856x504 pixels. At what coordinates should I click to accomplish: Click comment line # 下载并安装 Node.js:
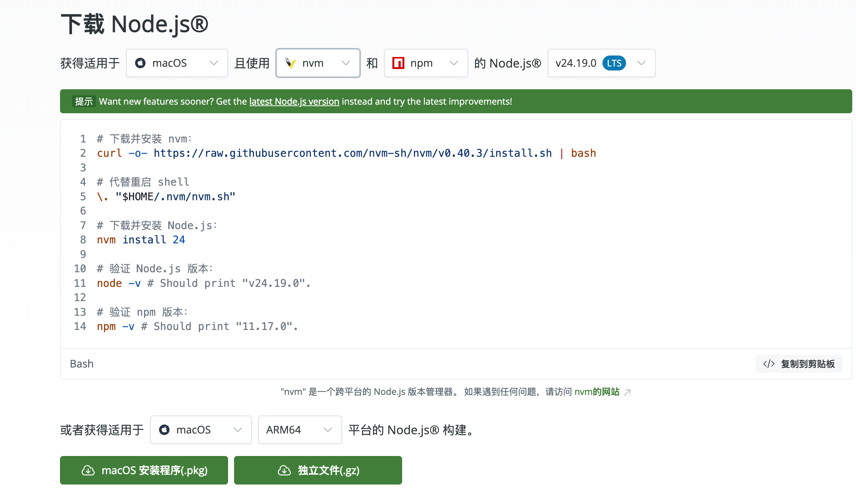point(157,226)
